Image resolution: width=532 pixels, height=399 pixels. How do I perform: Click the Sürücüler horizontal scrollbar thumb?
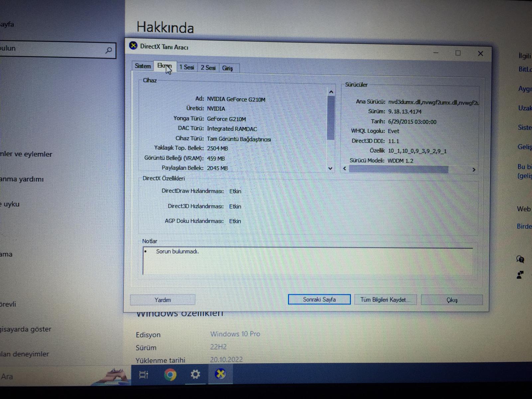[x=398, y=169]
